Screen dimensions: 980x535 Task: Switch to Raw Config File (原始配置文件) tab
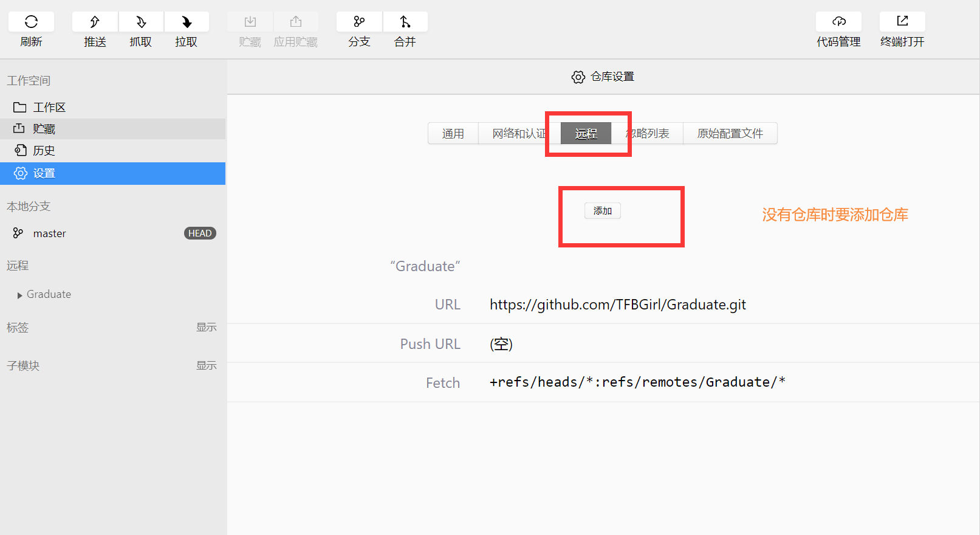[x=730, y=134]
